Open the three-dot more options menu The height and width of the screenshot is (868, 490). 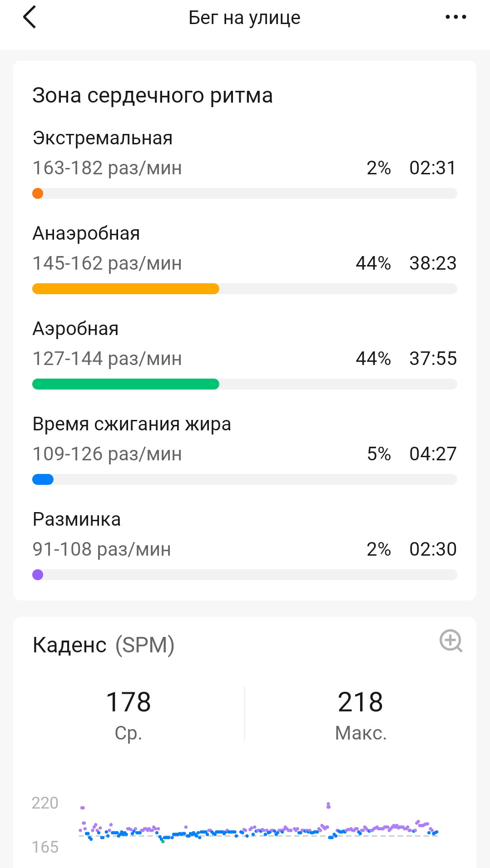(x=455, y=17)
